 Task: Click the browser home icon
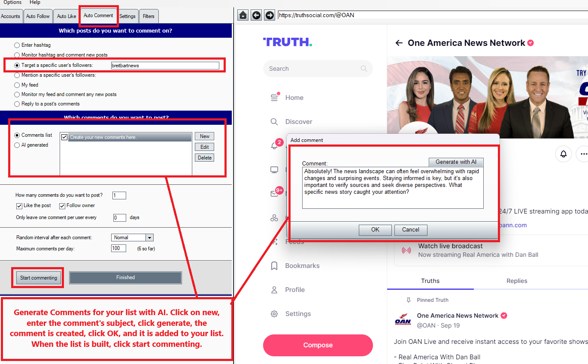click(x=243, y=15)
